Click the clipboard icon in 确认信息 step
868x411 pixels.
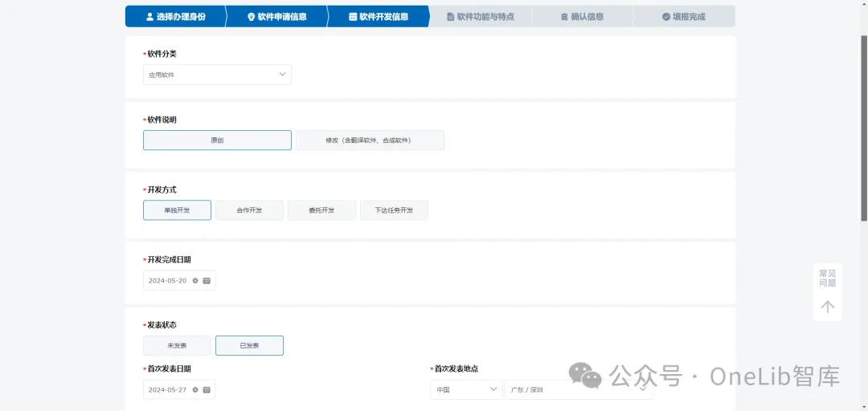point(564,17)
